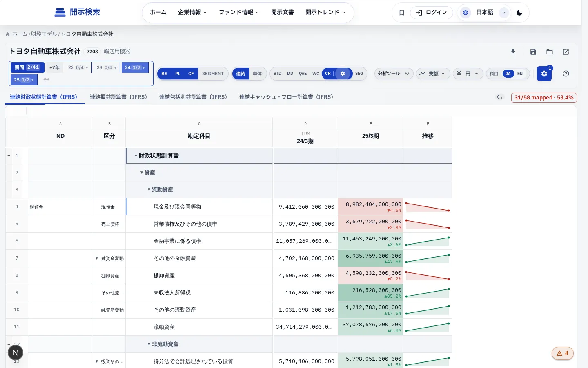Click the round N avatar button
Viewport: 588px width, 368px height.
pos(16,352)
